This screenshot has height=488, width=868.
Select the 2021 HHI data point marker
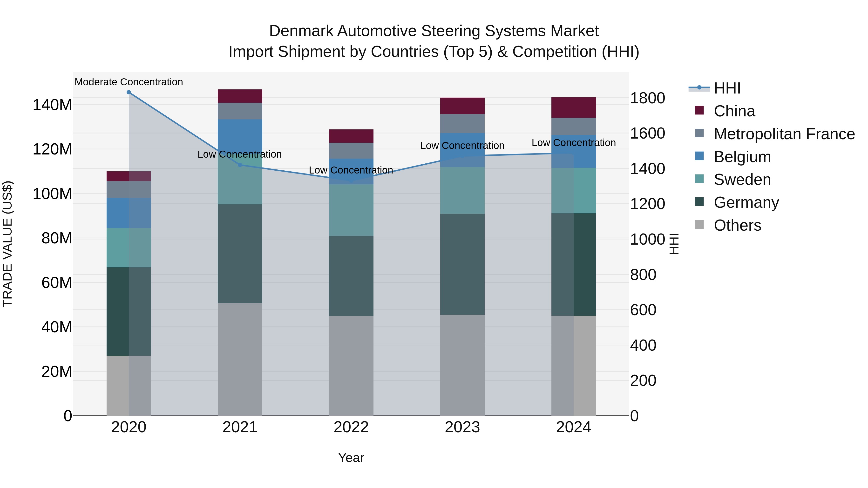tap(240, 165)
